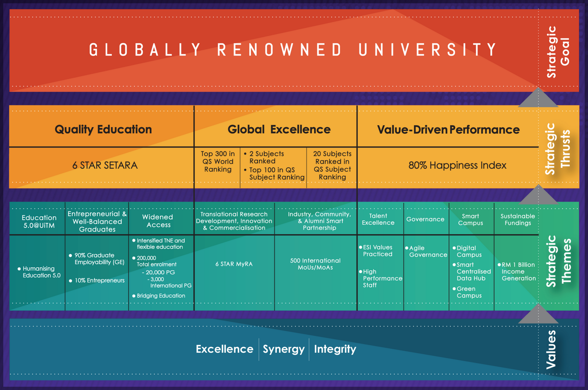Click the 80% Happiness Index text
Image resolution: width=588 pixels, height=390 pixels.
click(457, 165)
